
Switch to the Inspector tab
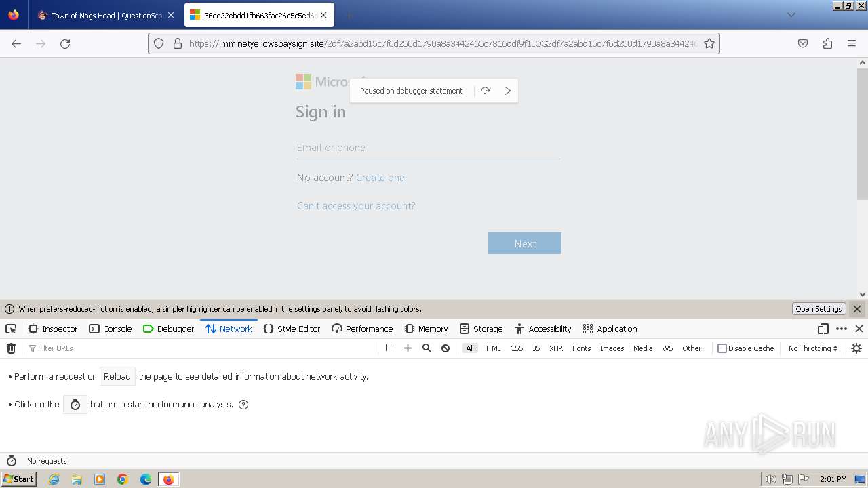(x=53, y=329)
